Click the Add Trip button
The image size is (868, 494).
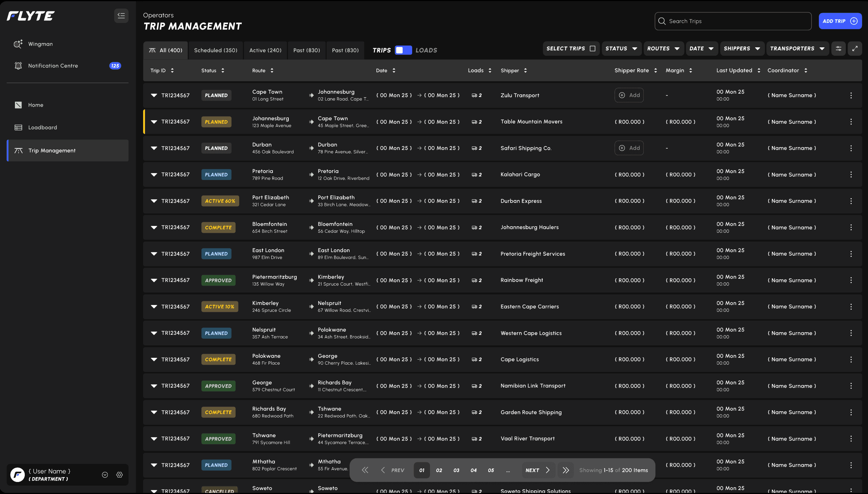pyautogui.click(x=840, y=21)
